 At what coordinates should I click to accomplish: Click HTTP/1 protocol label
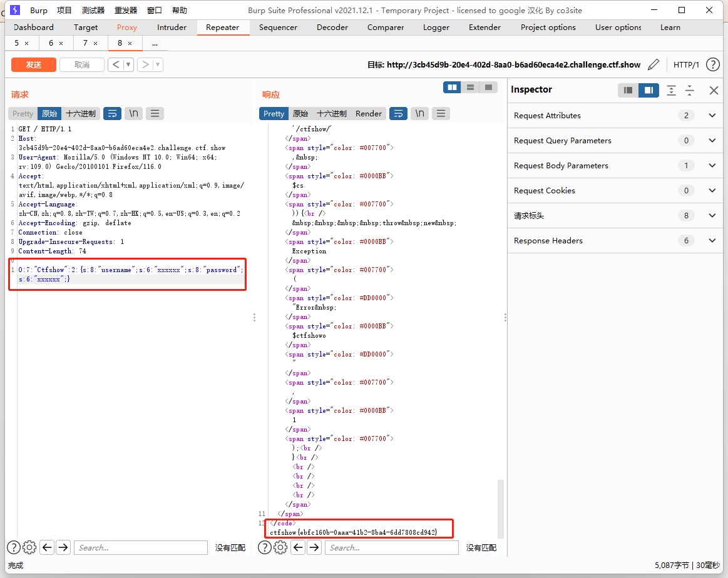pos(686,64)
